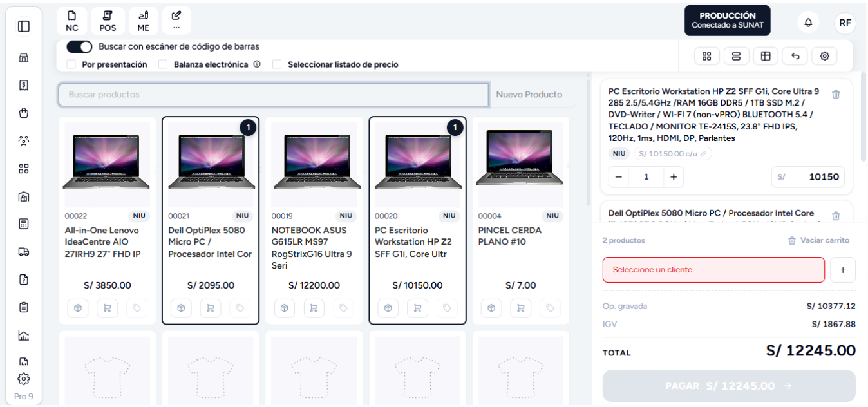This screenshot has width=868, height=407.
Task: Open the Seleccione un cliente dropdown
Action: point(713,270)
